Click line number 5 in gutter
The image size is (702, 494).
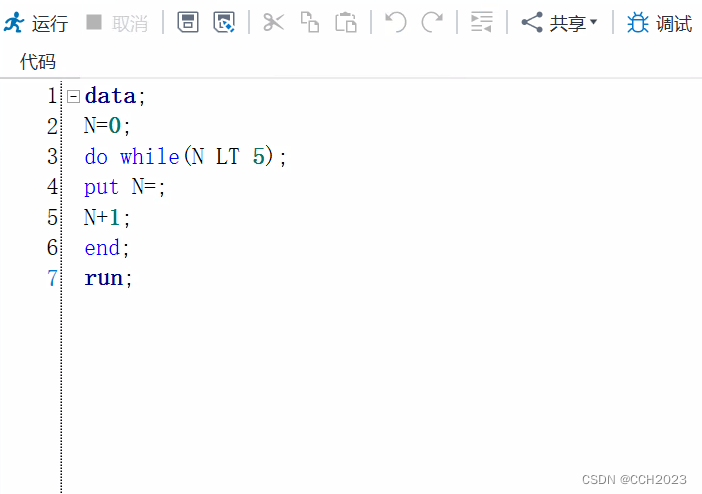52,217
